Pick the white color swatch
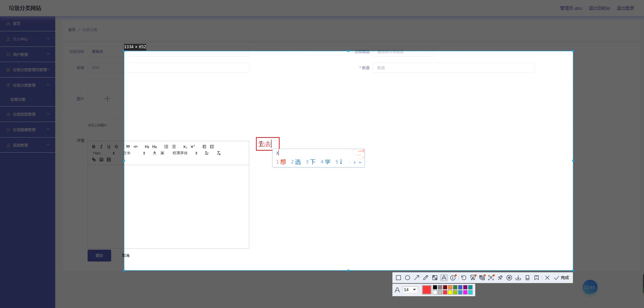The image size is (644, 308). pyautogui.click(x=435, y=292)
